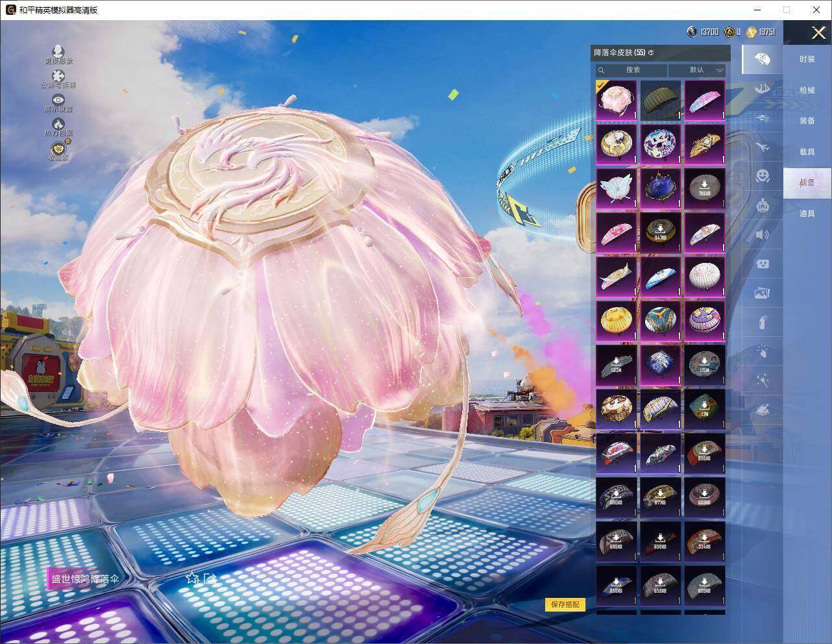Screen dimensions: 832x644
Task: Switch to the 载具 tab
Action: click(x=807, y=152)
